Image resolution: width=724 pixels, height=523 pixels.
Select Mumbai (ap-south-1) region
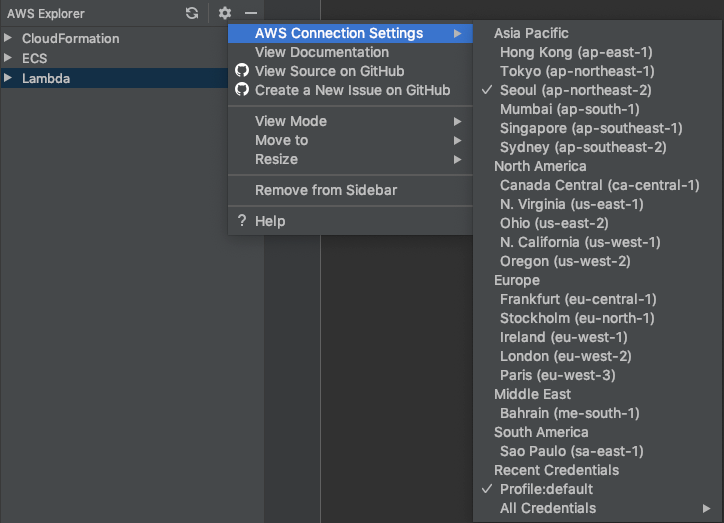click(x=598, y=109)
